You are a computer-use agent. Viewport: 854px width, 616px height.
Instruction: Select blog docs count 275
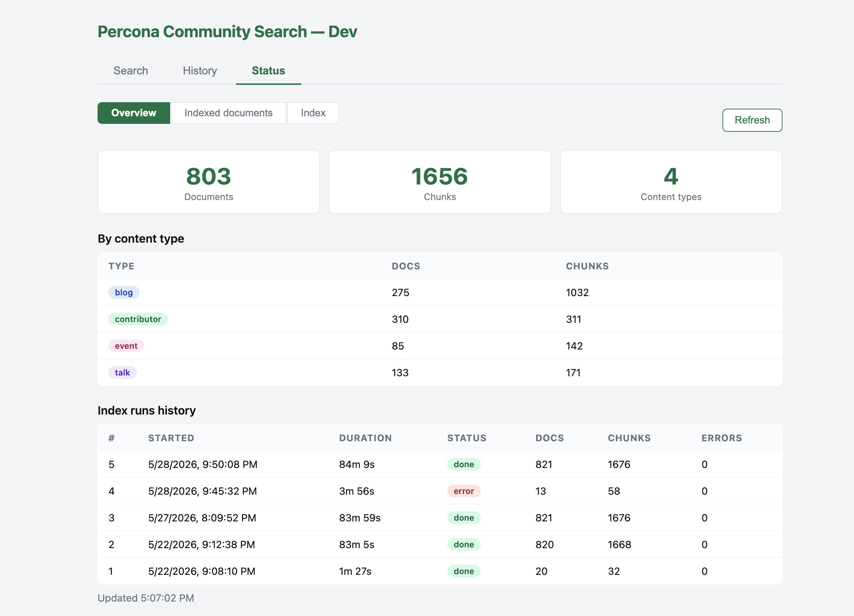[400, 292]
